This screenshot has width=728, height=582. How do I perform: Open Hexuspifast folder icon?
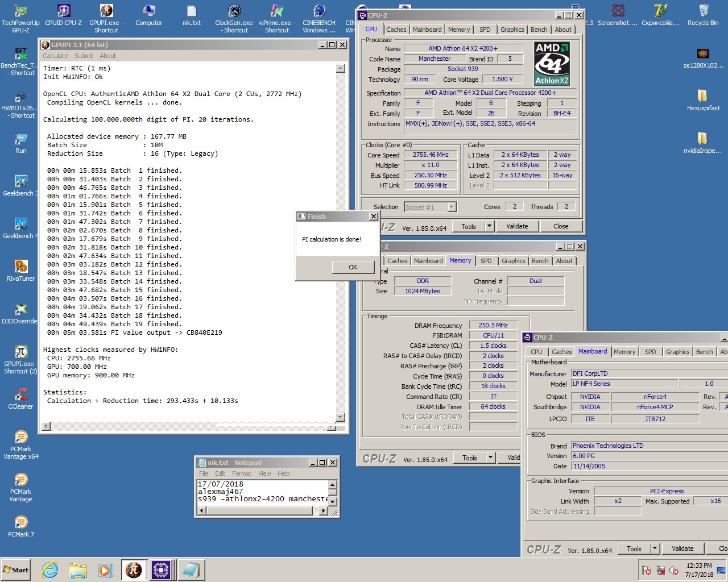pyautogui.click(x=703, y=101)
